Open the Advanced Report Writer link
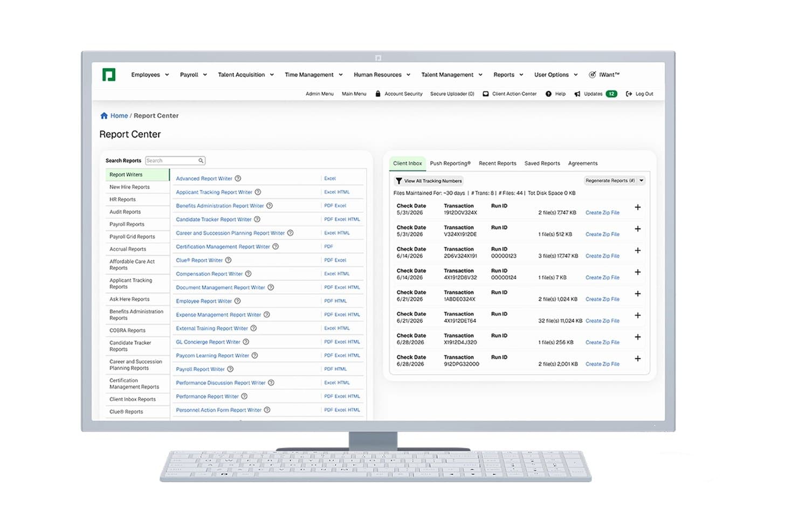The height and width of the screenshot is (532, 798). click(204, 178)
